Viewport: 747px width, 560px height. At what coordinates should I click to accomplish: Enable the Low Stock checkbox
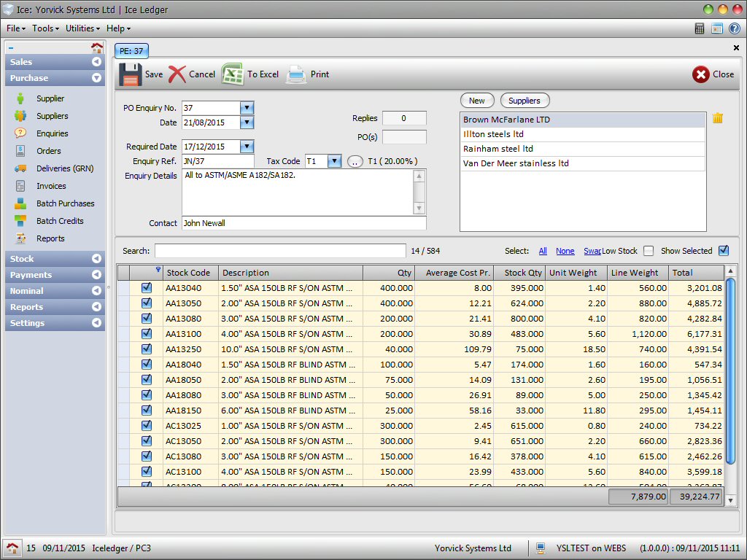click(x=649, y=251)
